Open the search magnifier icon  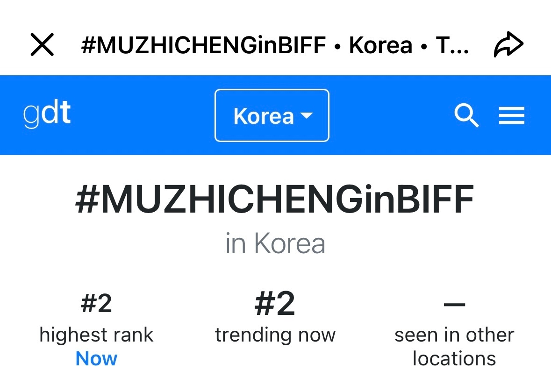[466, 115]
